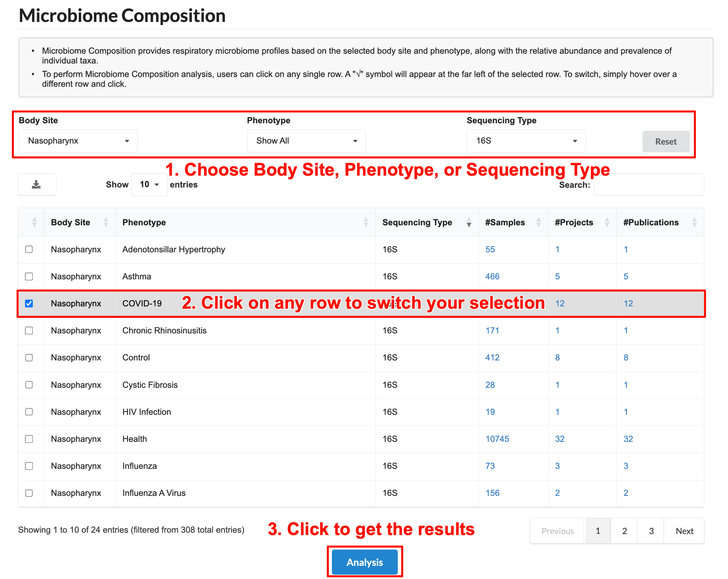The width and height of the screenshot is (728, 579).
Task: Expand the Phenotype Show All dropdown
Action: 306,141
